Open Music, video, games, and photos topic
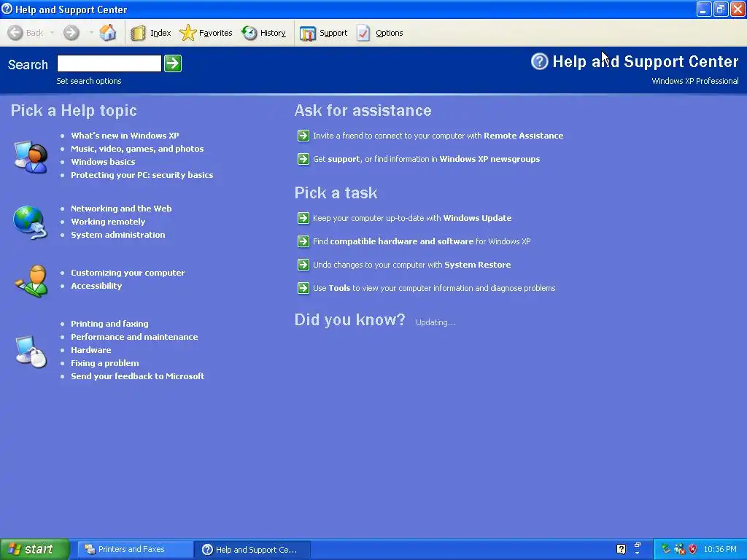This screenshot has height=560, width=747. tap(137, 149)
